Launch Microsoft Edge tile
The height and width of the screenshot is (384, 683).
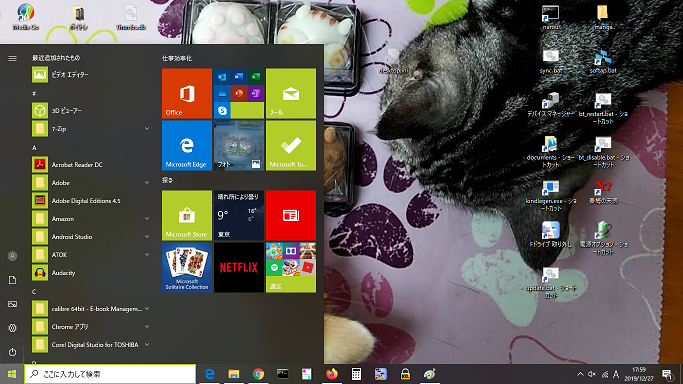tap(187, 145)
